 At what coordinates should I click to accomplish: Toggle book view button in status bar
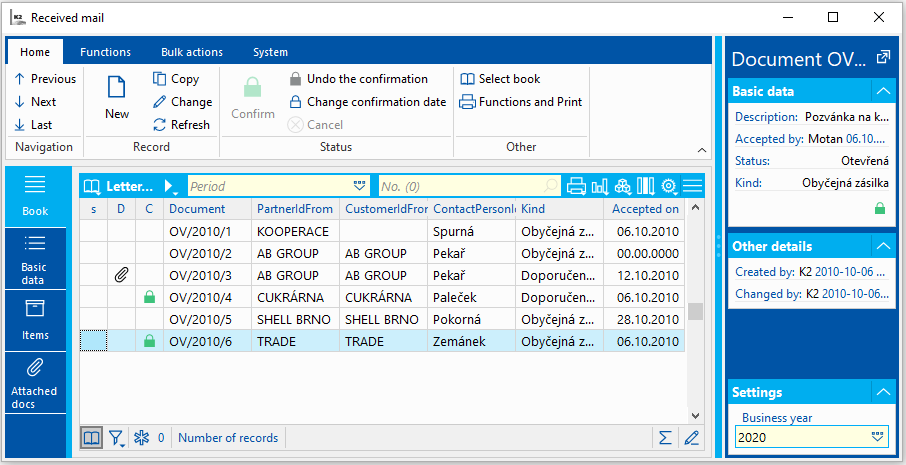coord(91,437)
